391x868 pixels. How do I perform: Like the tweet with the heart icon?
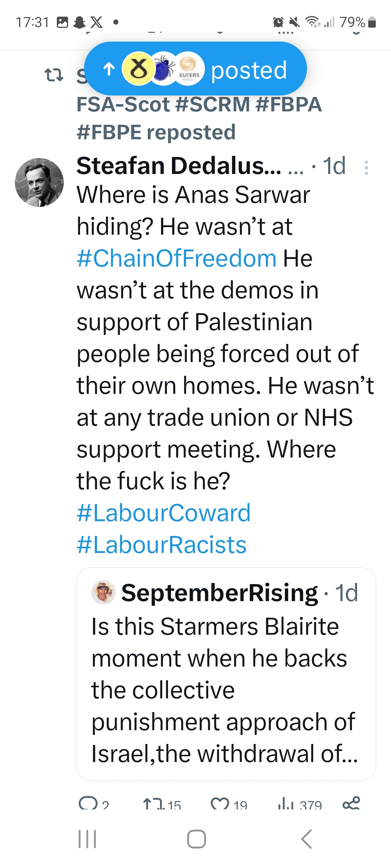click(219, 804)
